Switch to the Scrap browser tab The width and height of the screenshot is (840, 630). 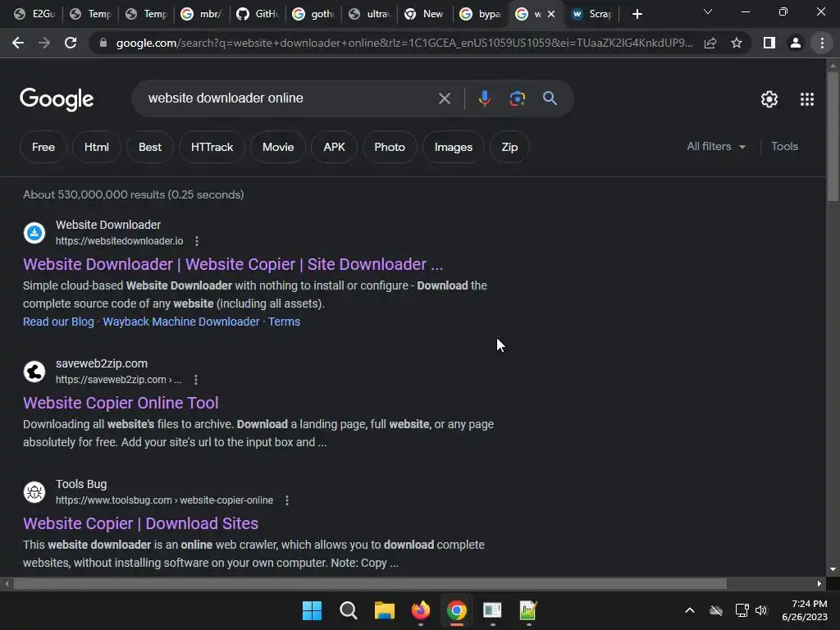592,15
